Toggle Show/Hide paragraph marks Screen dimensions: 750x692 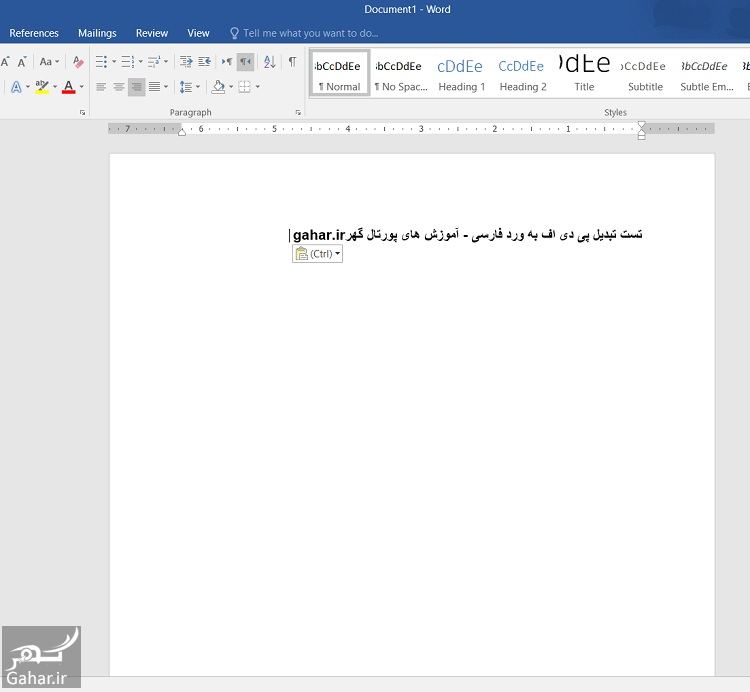[292, 62]
